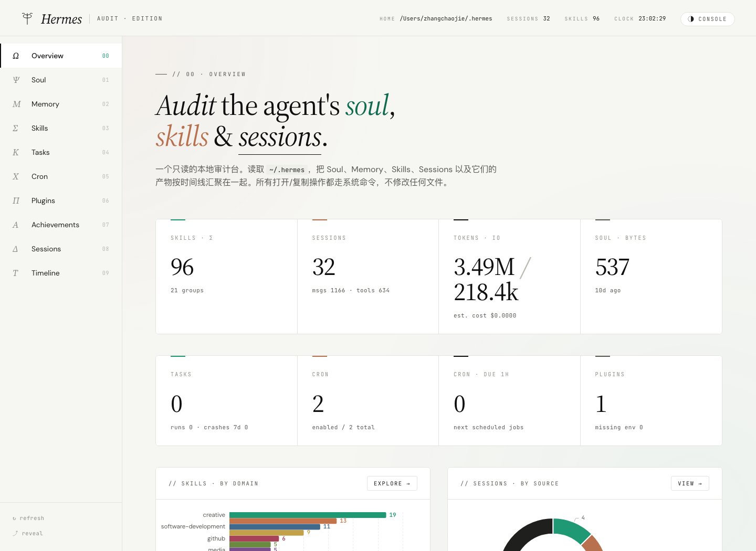Click the SESSIONS 32 header counter
756x551 pixels.
(x=528, y=18)
